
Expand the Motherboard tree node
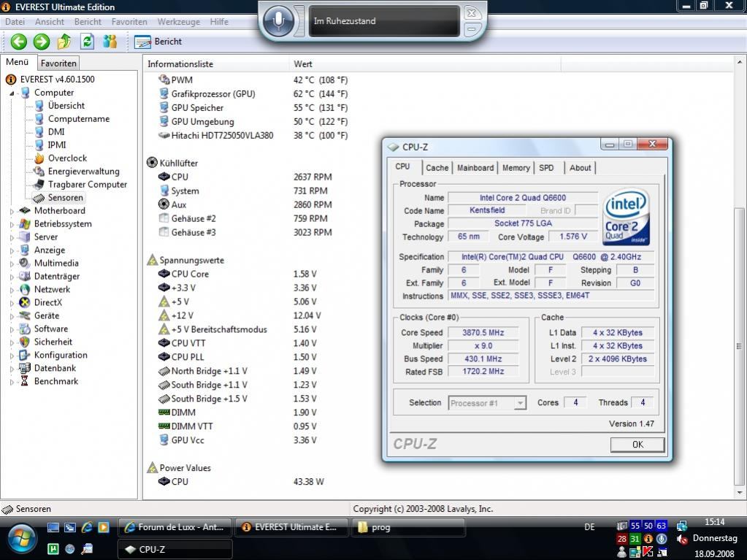[x=12, y=210]
